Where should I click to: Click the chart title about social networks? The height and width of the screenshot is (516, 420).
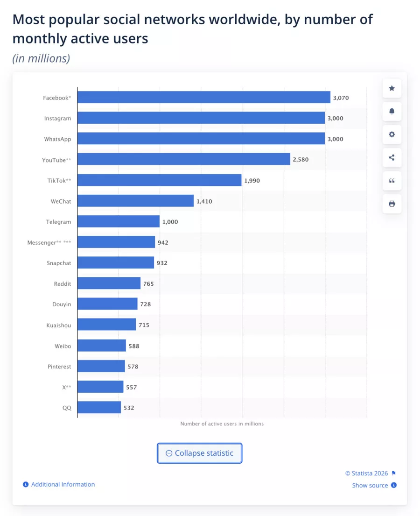pos(192,28)
